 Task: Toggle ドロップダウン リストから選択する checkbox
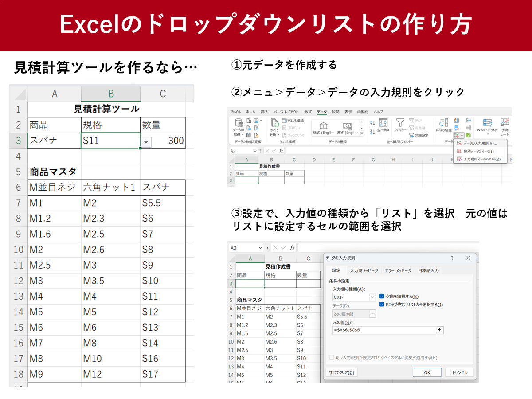[382, 305]
